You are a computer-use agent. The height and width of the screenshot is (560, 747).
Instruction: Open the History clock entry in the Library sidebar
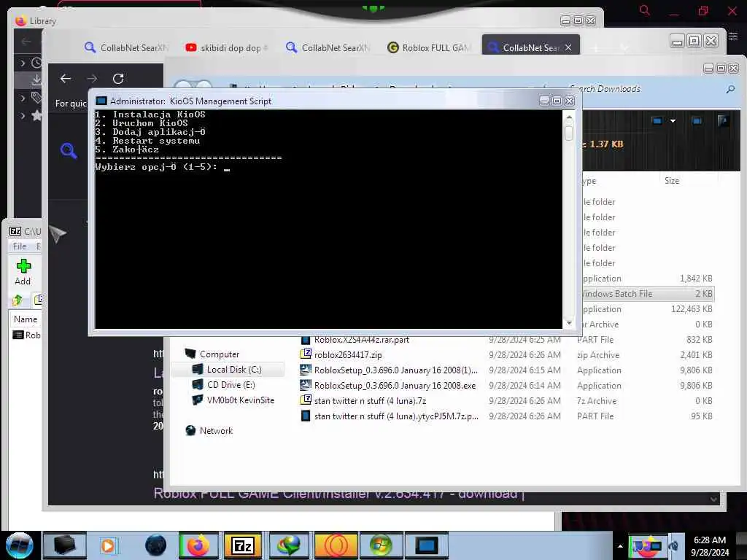pyautogui.click(x=36, y=63)
